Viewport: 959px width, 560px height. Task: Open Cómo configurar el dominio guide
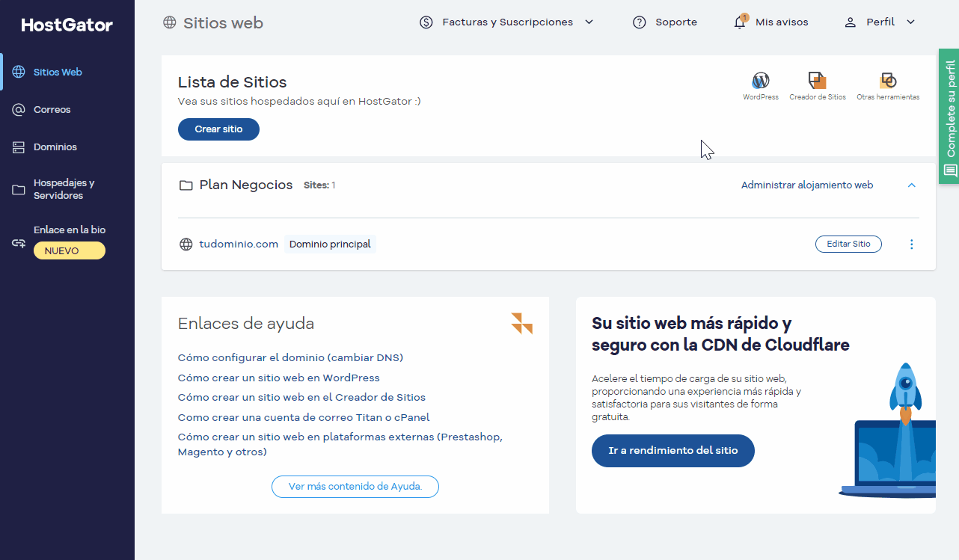coord(291,357)
